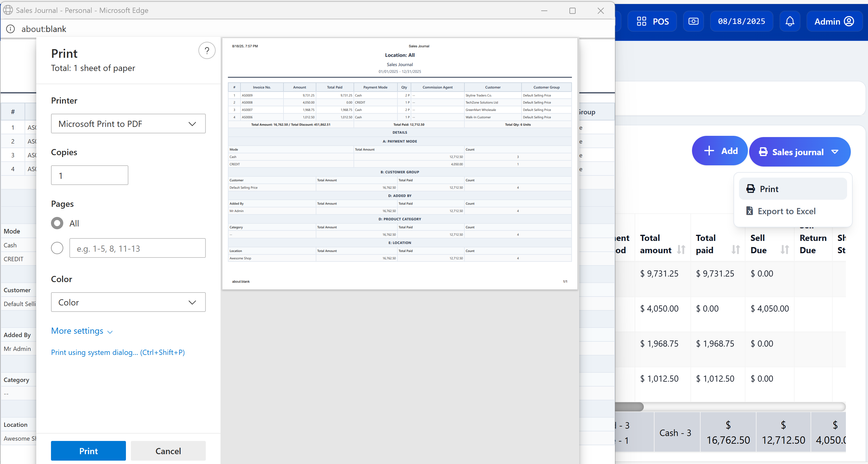This screenshot has width=868, height=464.
Task: Open the Color mode dropdown
Action: pos(128,302)
